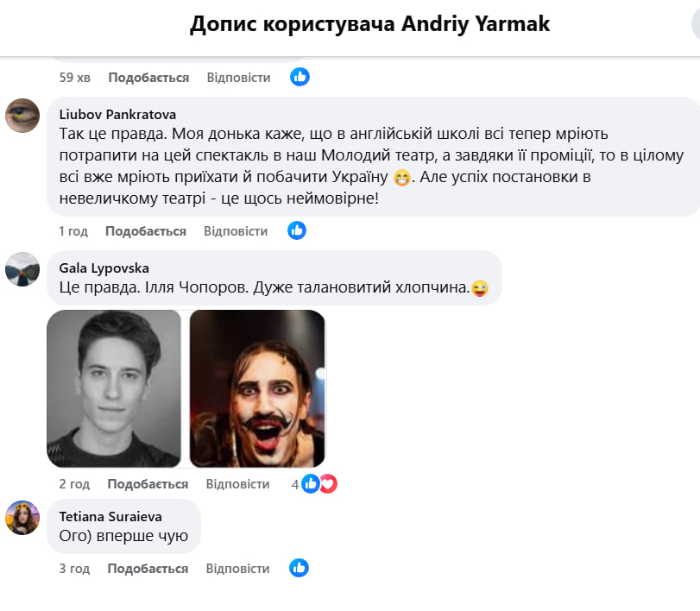
Task: Open the Gala Lypovska name link
Action: point(104,268)
